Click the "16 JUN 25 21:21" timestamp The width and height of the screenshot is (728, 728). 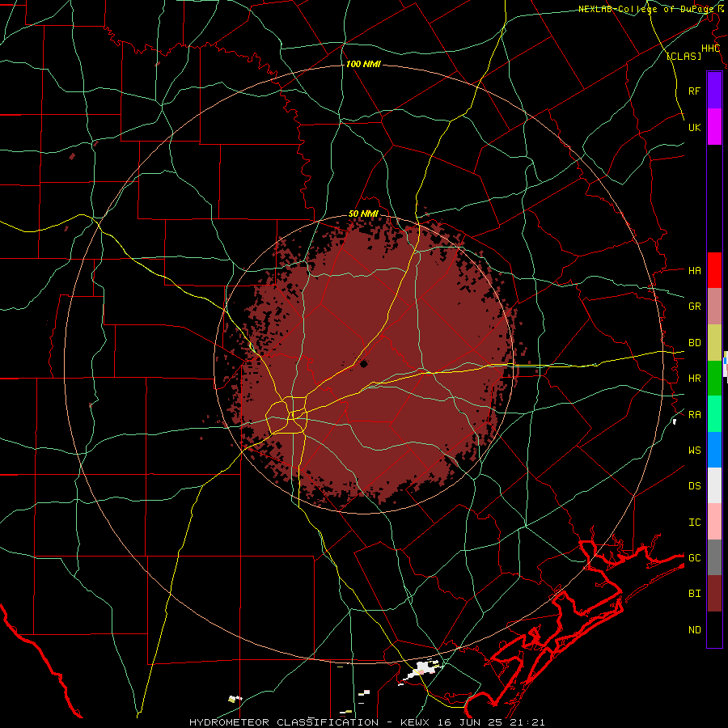click(x=493, y=722)
